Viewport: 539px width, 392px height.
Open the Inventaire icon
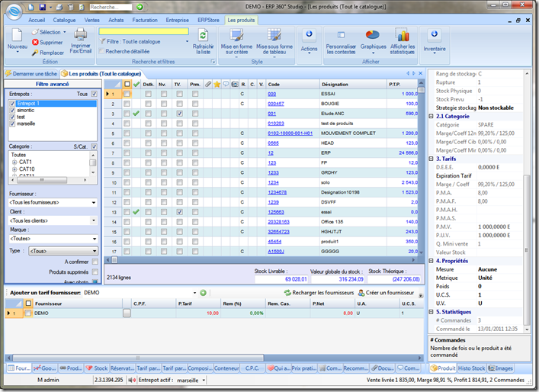[x=434, y=34]
